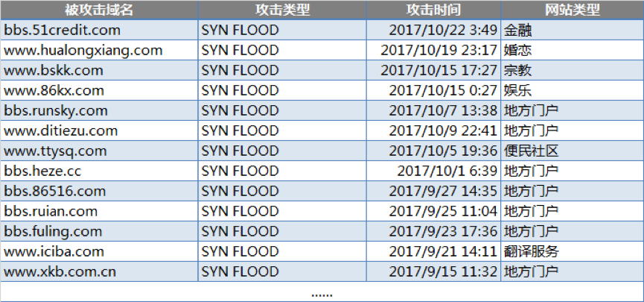Select the www.ttysq.com domain cell
This screenshot has height=302, width=644.
coord(99,151)
